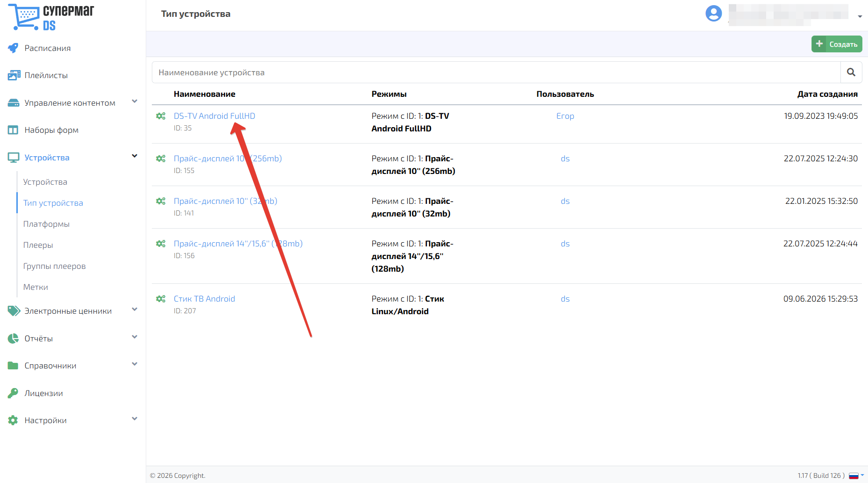Open DS-TV Android FullHD link
The height and width of the screenshot is (483, 868).
tap(214, 116)
